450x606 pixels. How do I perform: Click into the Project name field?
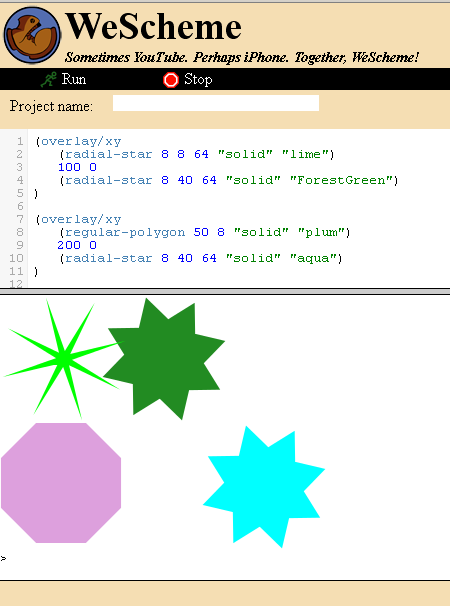pyautogui.click(x=216, y=103)
